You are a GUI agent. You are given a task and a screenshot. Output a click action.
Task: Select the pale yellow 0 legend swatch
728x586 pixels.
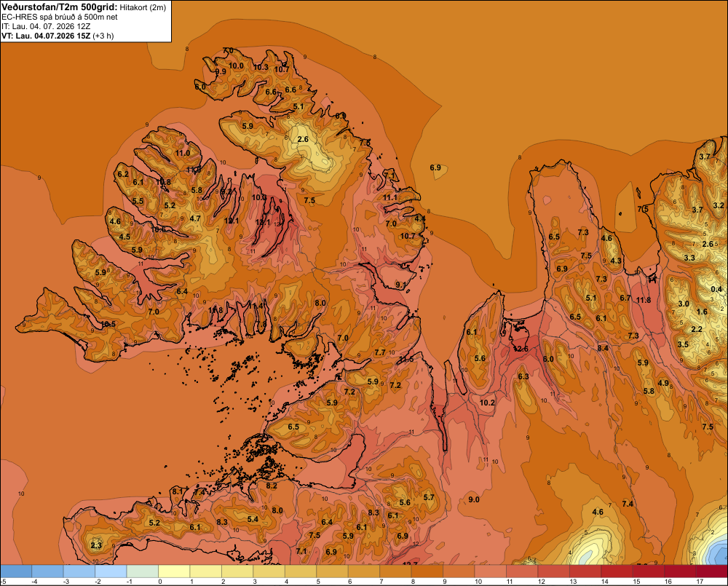click(x=174, y=571)
